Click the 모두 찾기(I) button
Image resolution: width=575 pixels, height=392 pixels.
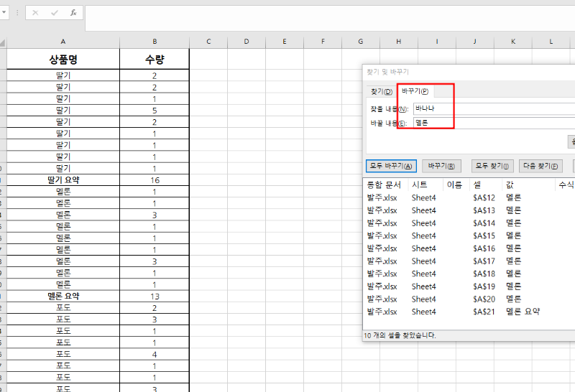click(x=492, y=166)
